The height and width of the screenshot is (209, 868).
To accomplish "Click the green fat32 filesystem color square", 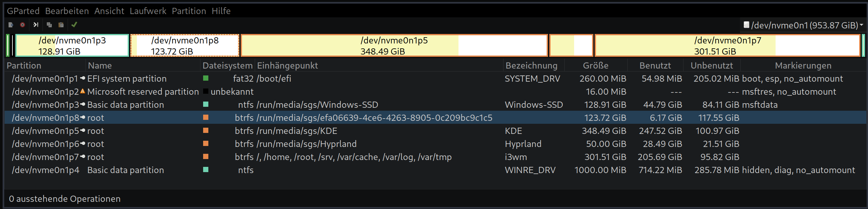I will [206, 78].
